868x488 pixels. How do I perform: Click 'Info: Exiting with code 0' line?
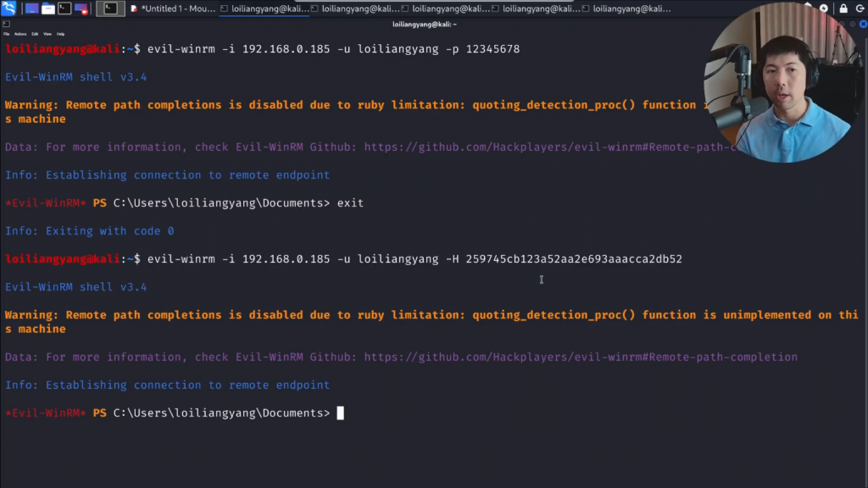pos(90,231)
